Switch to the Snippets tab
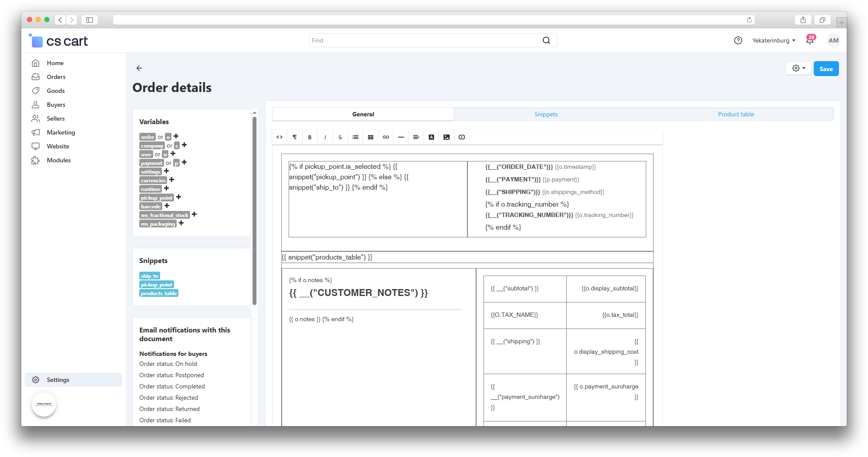This screenshot has height=457, width=868. 546,114
